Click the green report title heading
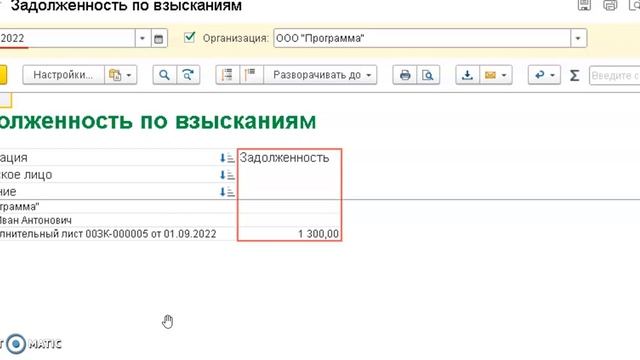 point(158,121)
